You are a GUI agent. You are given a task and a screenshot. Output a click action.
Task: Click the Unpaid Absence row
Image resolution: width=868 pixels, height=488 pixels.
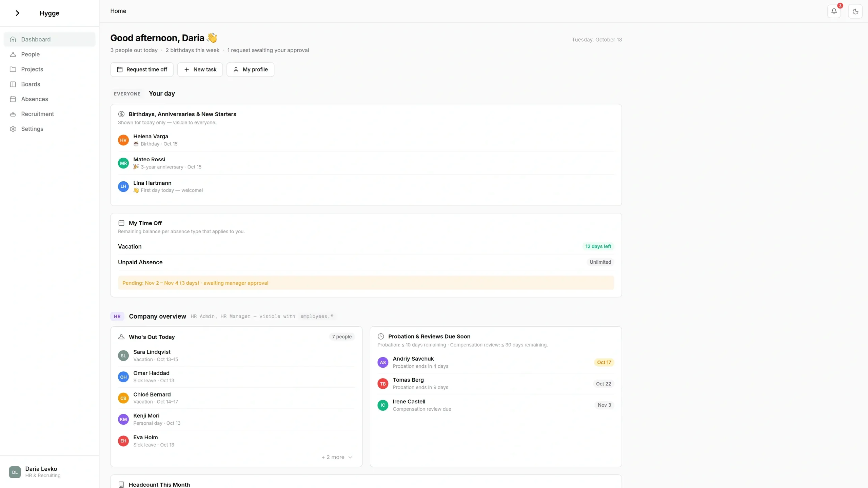(366, 262)
